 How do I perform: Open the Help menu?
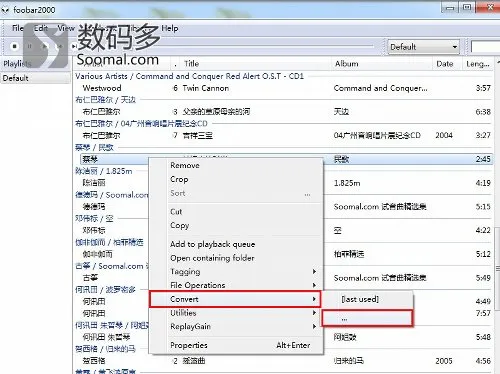(170, 28)
